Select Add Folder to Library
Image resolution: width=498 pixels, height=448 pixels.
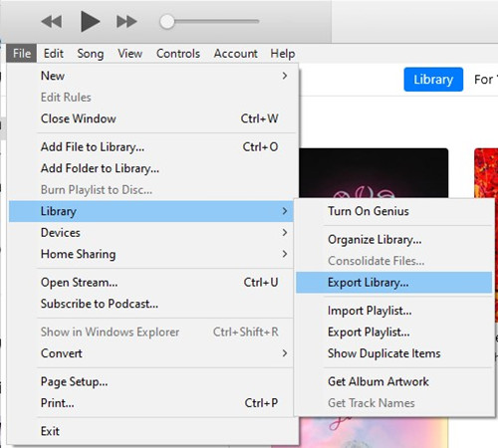tap(151, 168)
